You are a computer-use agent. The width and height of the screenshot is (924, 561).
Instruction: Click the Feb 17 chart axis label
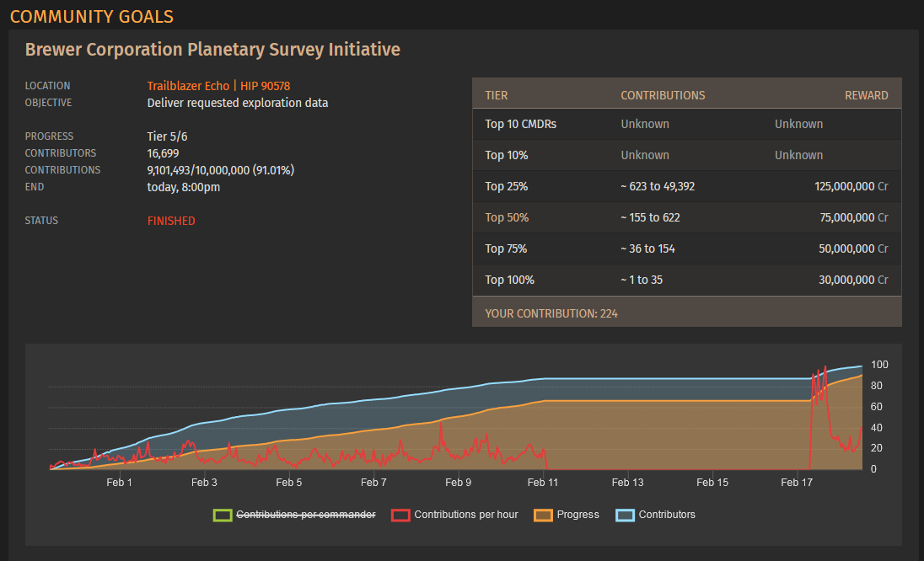click(x=797, y=483)
